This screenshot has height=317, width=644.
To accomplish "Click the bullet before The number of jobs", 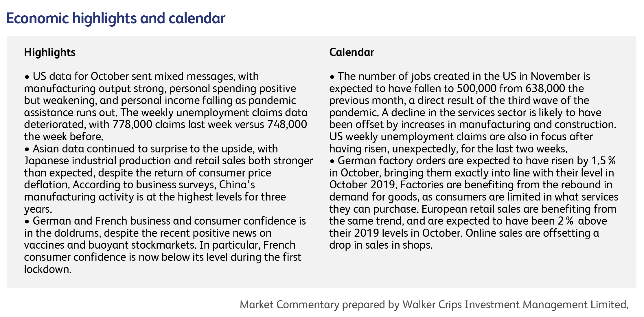I will coord(332,77).
